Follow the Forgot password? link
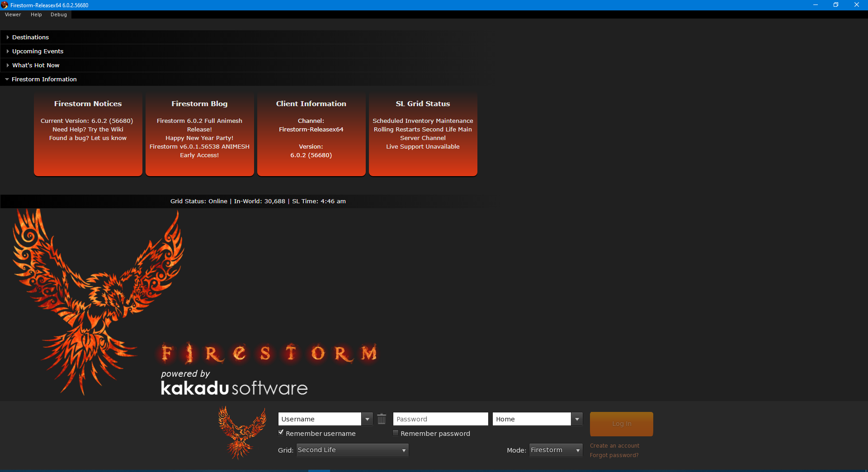This screenshot has width=868, height=472. pos(614,455)
